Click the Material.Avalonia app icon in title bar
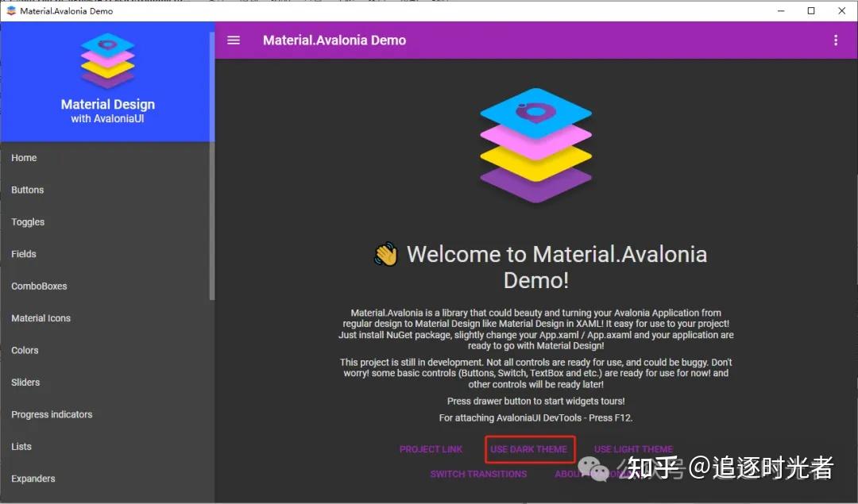This screenshot has width=858, height=504. click(x=10, y=10)
